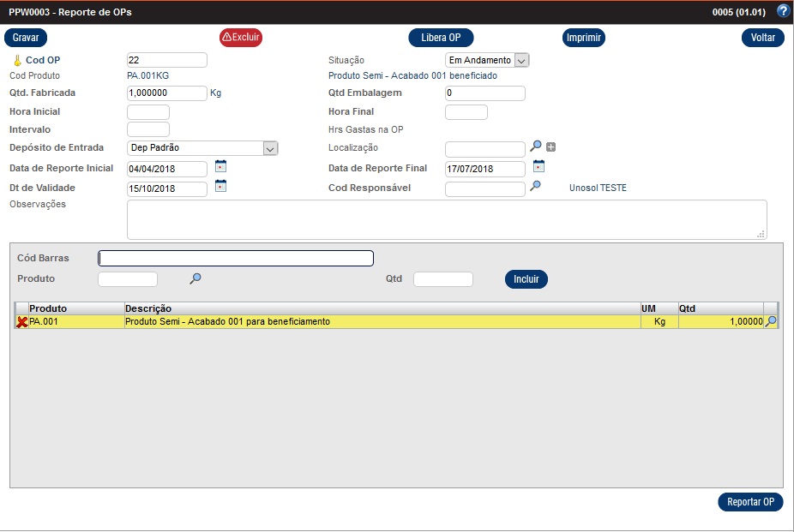794x532 pixels.
Task: Click the Produto lookup magnifier icon
Action: [195, 278]
